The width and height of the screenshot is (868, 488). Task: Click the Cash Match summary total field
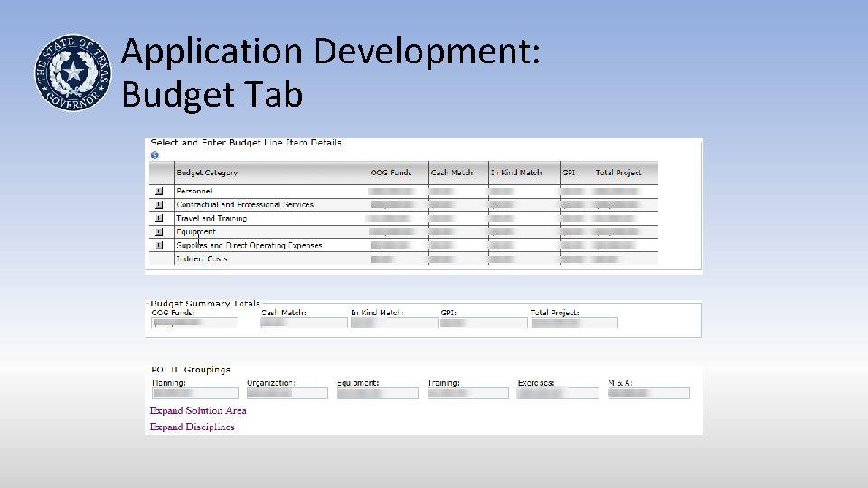coord(304,324)
